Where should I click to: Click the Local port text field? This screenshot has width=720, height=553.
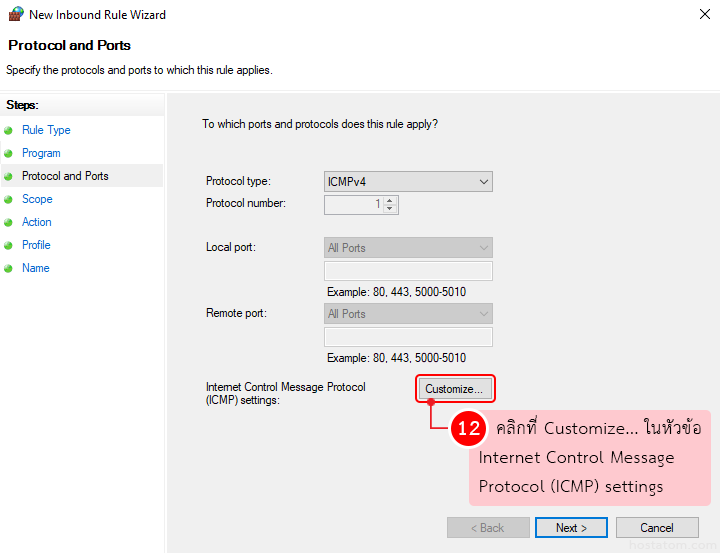click(x=408, y=271)
